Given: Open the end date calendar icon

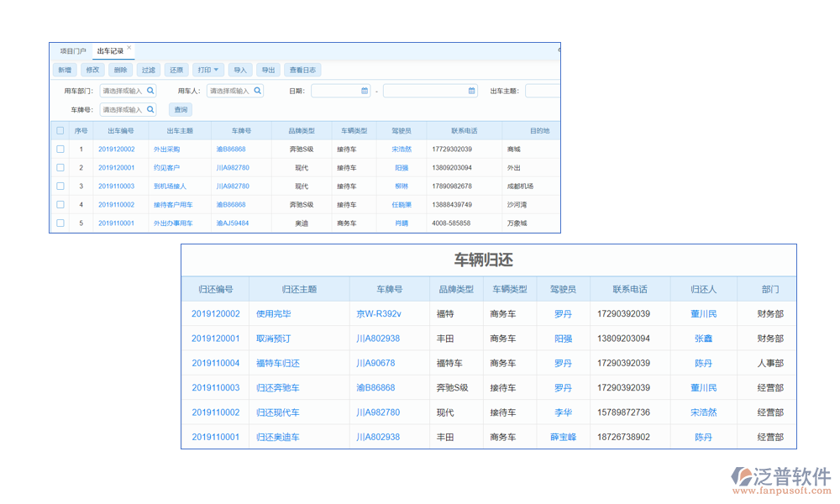Looking at the screenshot, I should click(471, 91).
